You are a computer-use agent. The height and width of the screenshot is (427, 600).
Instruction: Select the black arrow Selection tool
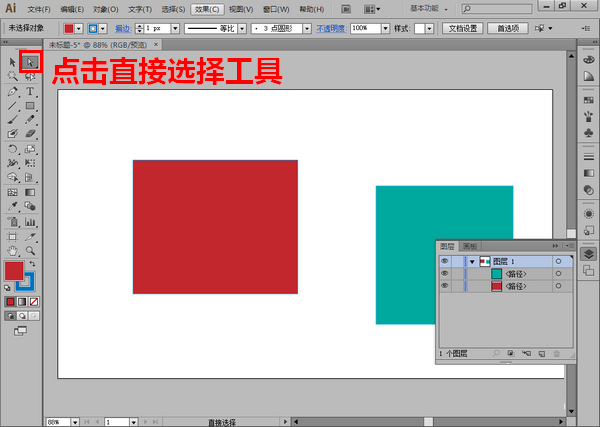tap(12, 62)
